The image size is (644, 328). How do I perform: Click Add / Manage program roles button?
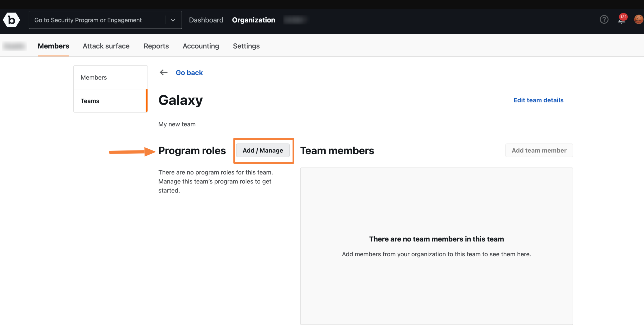pos(263,150)
